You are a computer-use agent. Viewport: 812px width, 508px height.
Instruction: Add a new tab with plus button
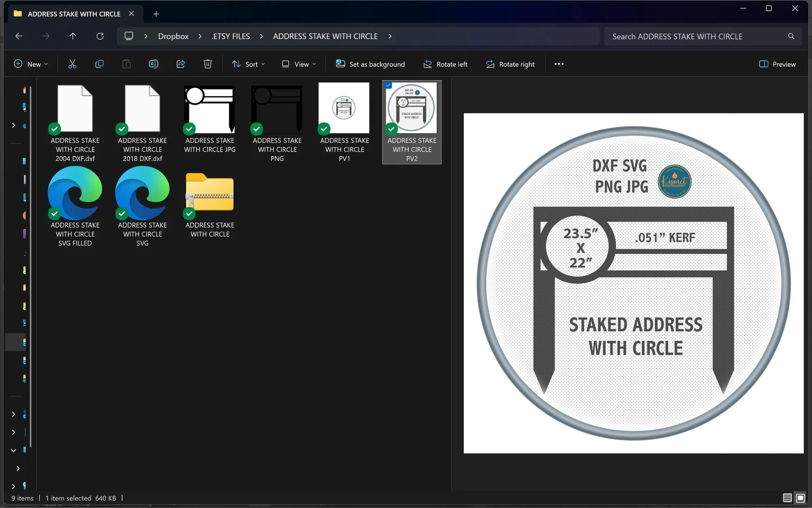[156, 14]
